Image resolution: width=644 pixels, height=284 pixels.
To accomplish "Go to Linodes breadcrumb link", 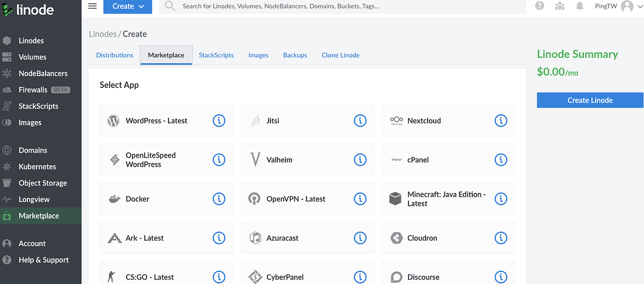I will click(103, 34).
